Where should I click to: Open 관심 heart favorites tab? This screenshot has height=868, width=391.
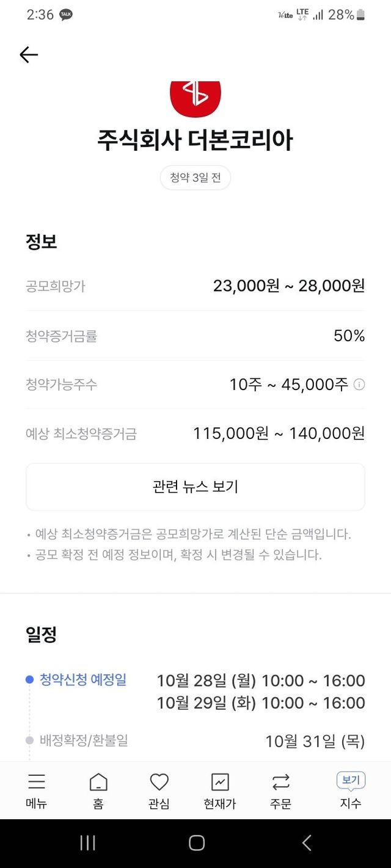(x=159, y=790)
